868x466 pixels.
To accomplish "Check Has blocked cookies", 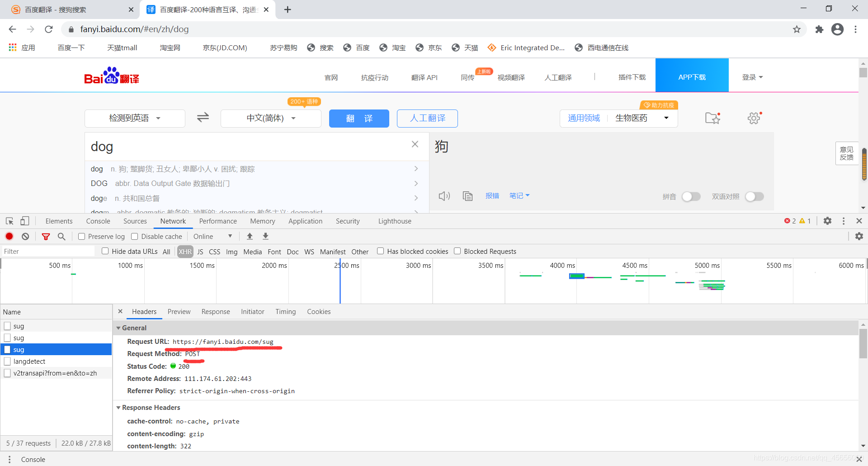I will pyautogui.click(x=380, y=251).
